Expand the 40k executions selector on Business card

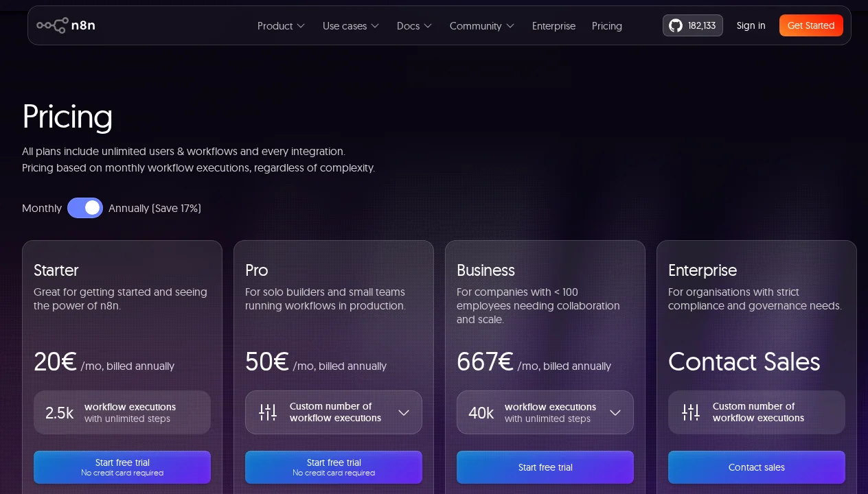tap(615, 412)
